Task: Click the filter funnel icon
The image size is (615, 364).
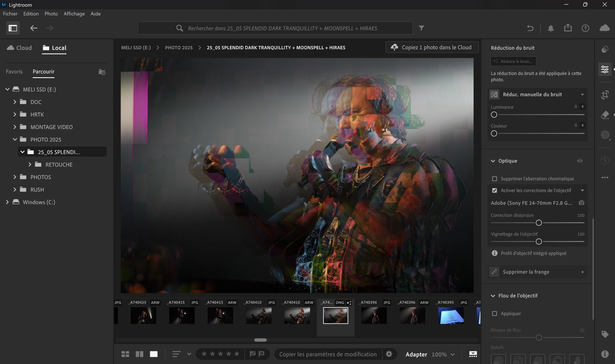Action: click(421, 28)
